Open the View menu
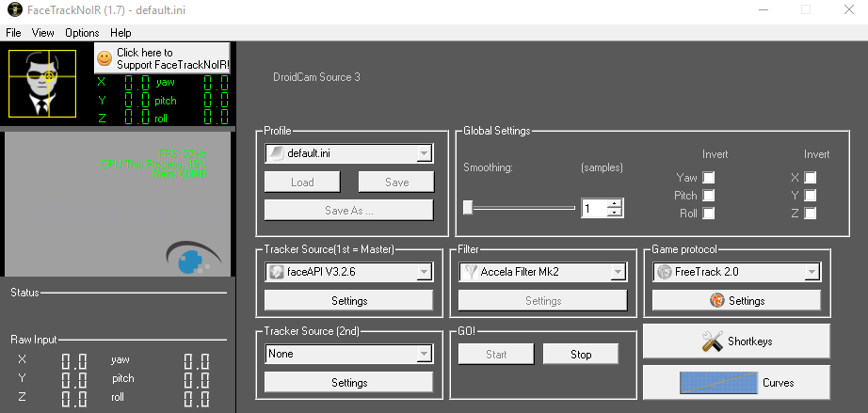The image size is (868, 413). tap(42, 33)
